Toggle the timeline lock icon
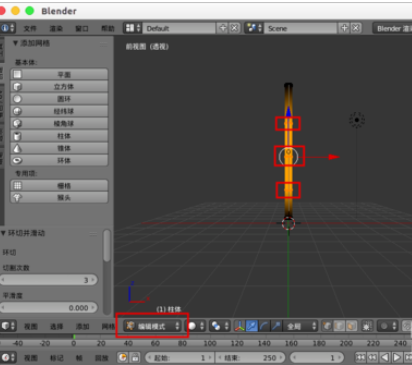Image resolution: width=412 pixels, height=365 pixels. point(135,357)
